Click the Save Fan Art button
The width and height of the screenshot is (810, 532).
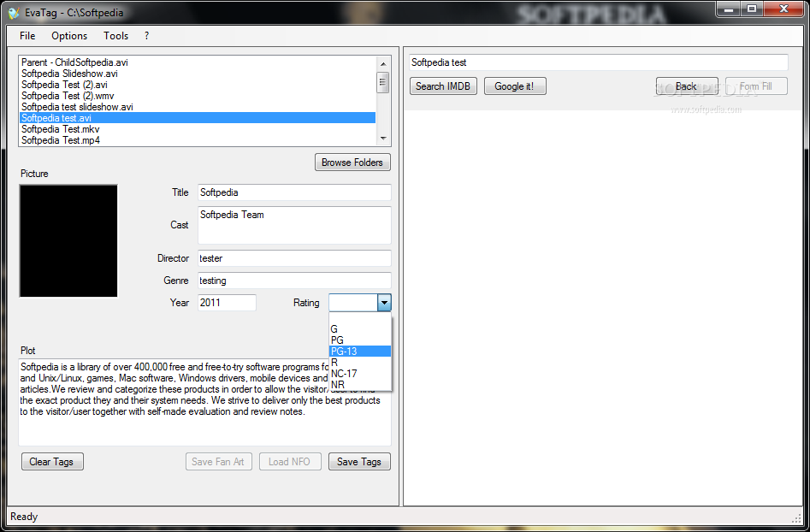pos(218,462)
